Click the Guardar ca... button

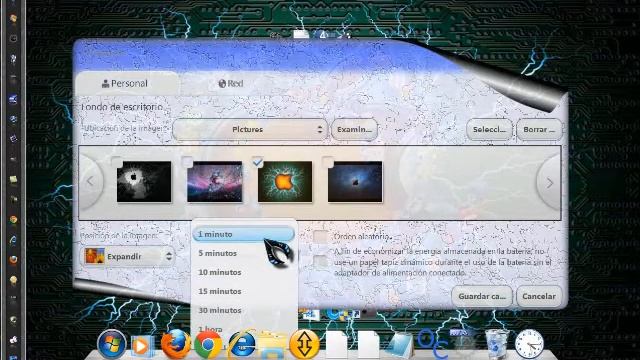coord(482,296)
